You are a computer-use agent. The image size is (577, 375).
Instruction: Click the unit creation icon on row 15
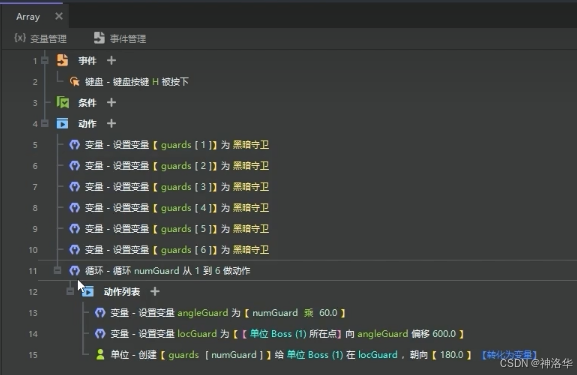pos(100,354)
